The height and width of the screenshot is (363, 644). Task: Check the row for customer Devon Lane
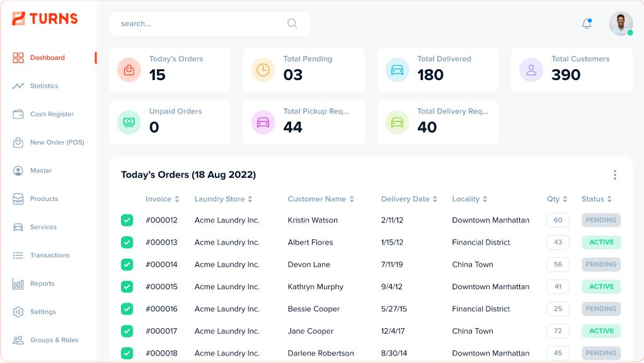pyautogui.click(x=126, y=264)
